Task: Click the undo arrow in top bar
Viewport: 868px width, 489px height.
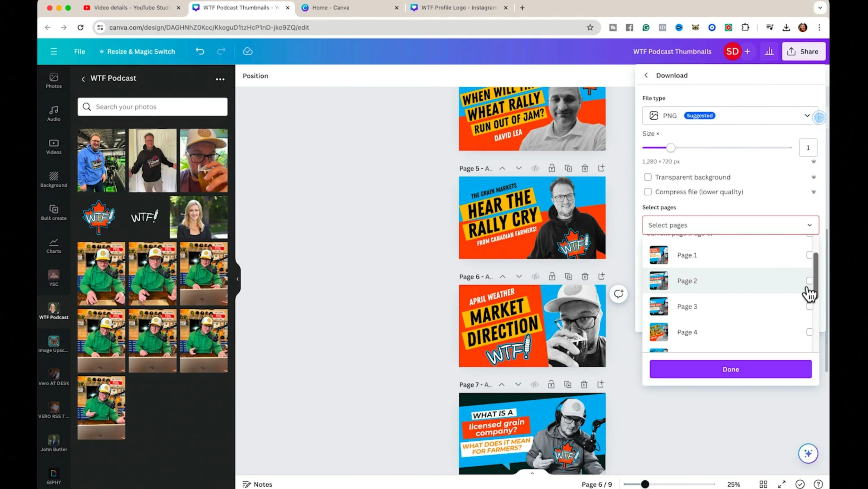Action: click(x=200, y=51)
